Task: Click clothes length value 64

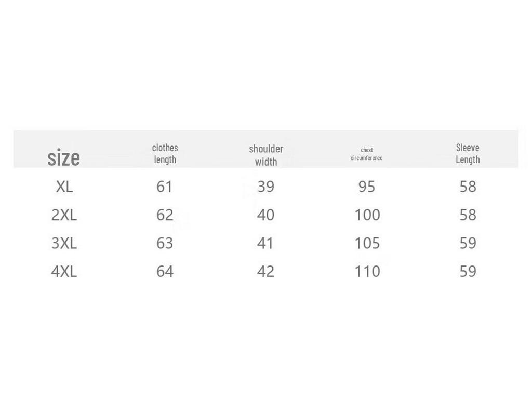Action: coord(165,271)
